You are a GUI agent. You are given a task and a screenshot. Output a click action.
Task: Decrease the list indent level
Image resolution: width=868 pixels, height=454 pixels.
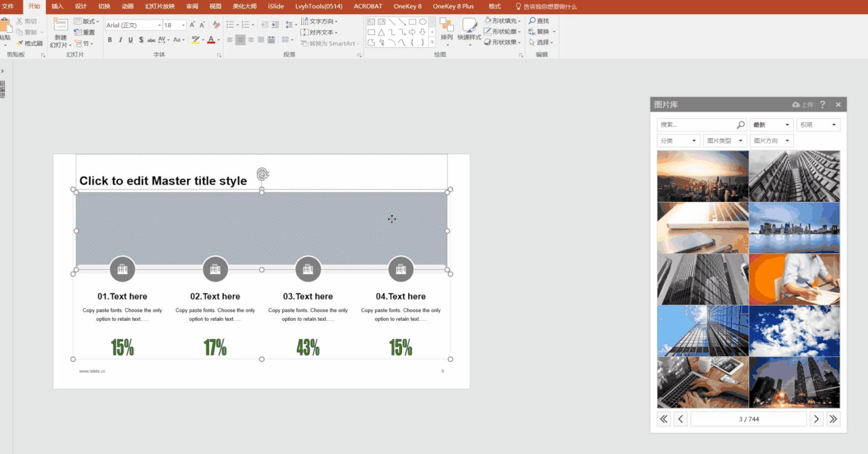coord(265,25)
